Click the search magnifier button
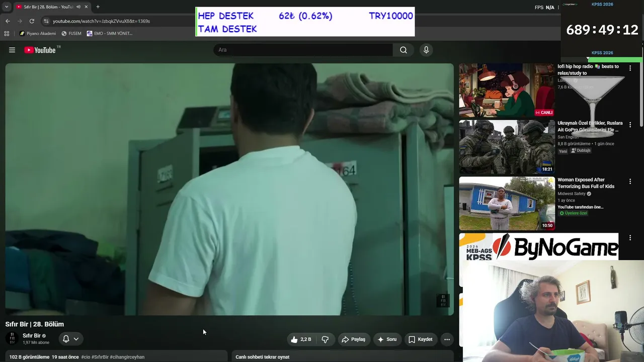 [x=404, y=50]
